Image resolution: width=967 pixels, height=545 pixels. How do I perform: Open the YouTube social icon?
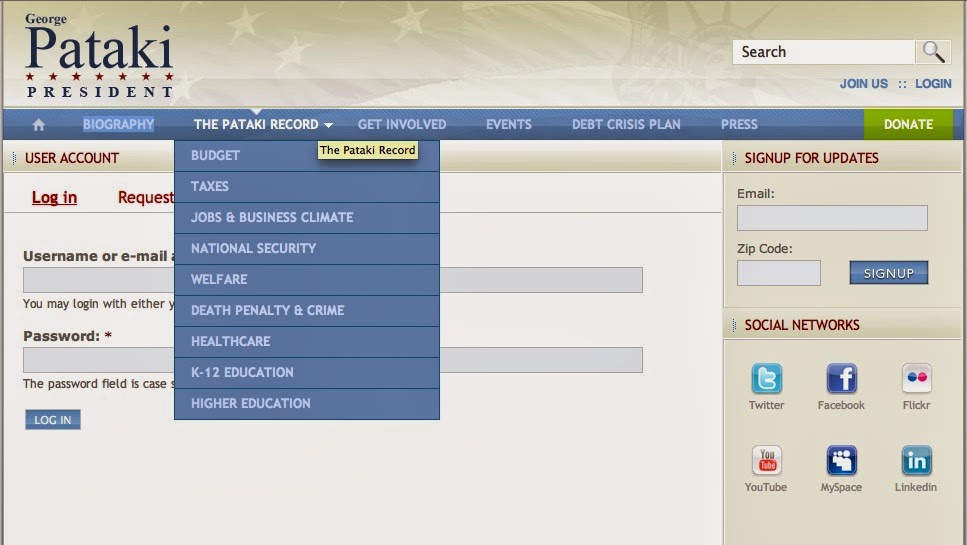767,460
